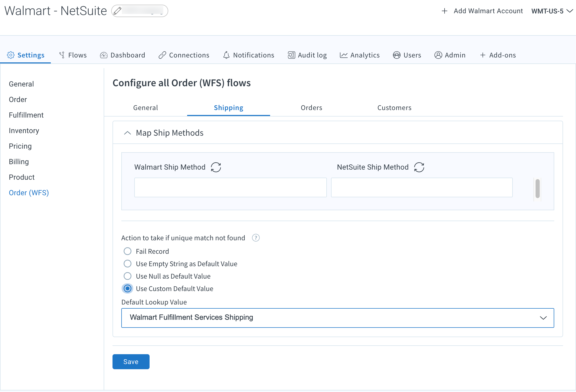Click the Add-ons plus icon

(x=483, y=55)
